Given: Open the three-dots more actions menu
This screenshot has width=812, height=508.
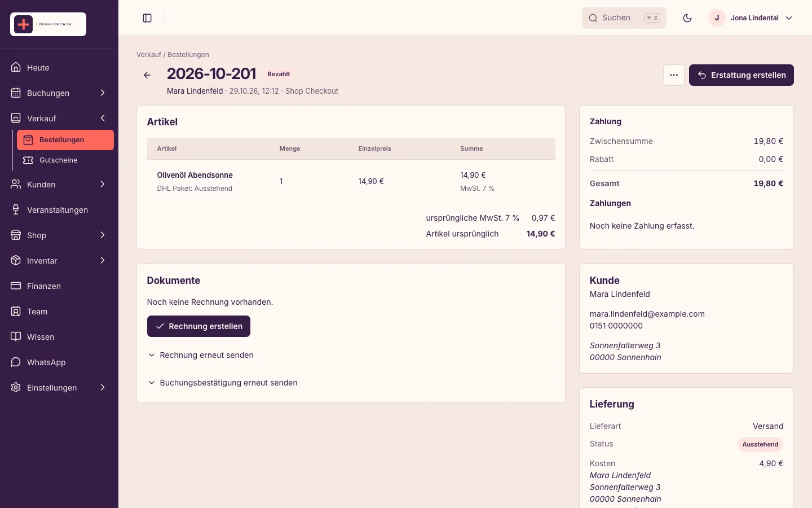Looking at the screenshot, I should (x=674, y=75).
